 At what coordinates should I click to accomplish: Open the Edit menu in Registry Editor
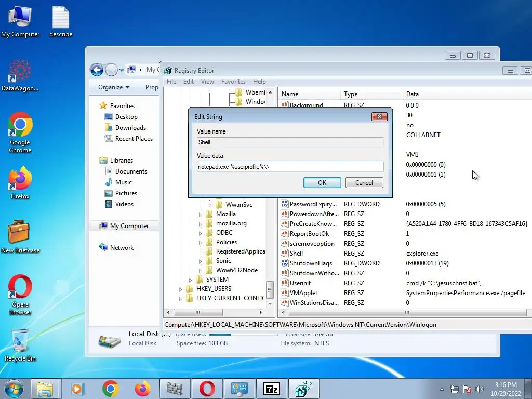click(188, 82)
